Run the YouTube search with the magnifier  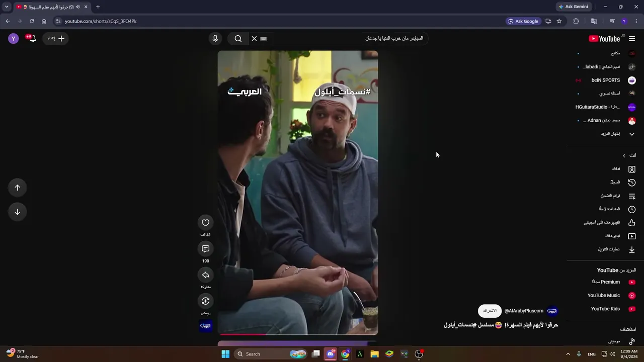(238, 38)
